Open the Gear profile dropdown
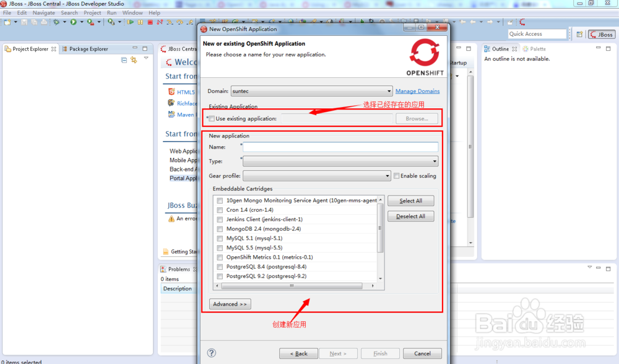 pos(317,176)
